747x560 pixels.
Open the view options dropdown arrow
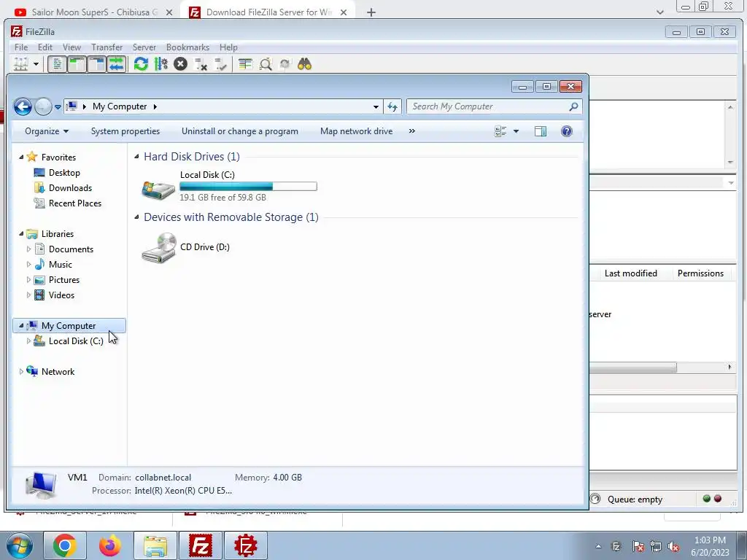516,131
